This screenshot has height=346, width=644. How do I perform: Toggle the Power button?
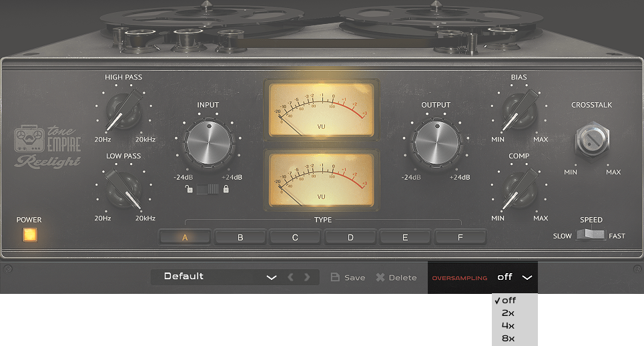click(x=29, y=235)
